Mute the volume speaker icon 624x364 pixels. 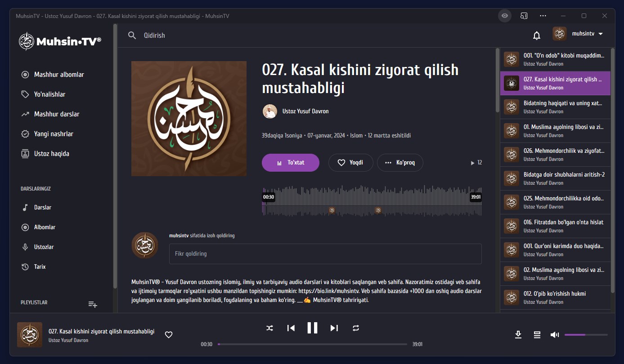click(x=555, y=335)
